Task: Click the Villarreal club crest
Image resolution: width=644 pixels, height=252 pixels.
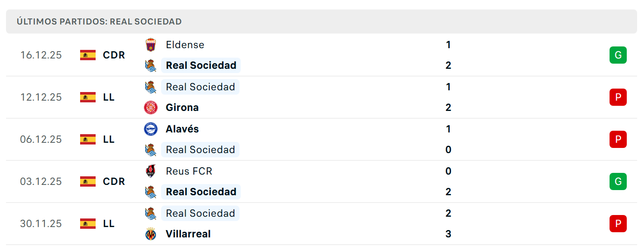Action: coord(150,234)
